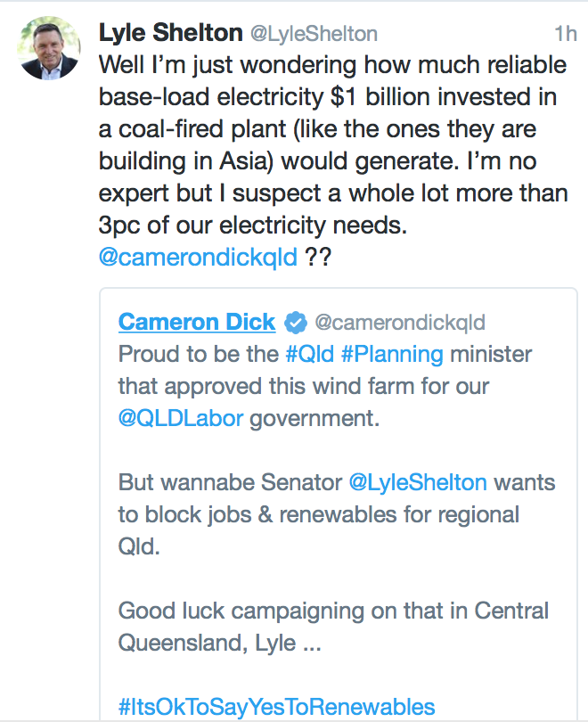Click the "Good luck campaigning" paragraph
Viewport: 588px width, 722px height.
click(333, 611)
